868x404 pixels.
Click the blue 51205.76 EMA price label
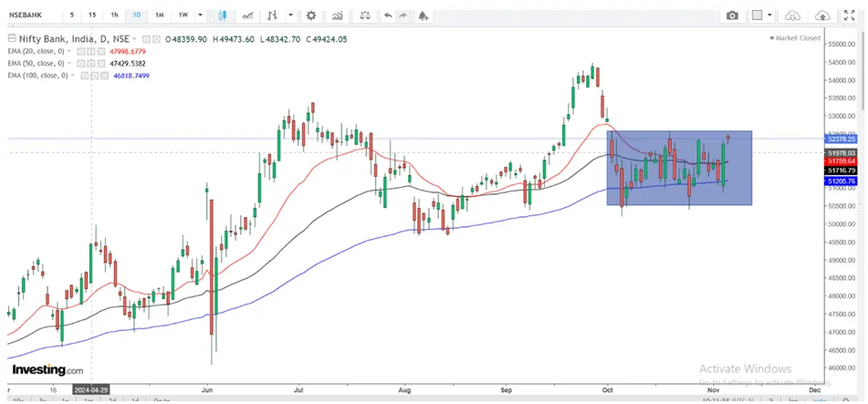click(842, 181)
